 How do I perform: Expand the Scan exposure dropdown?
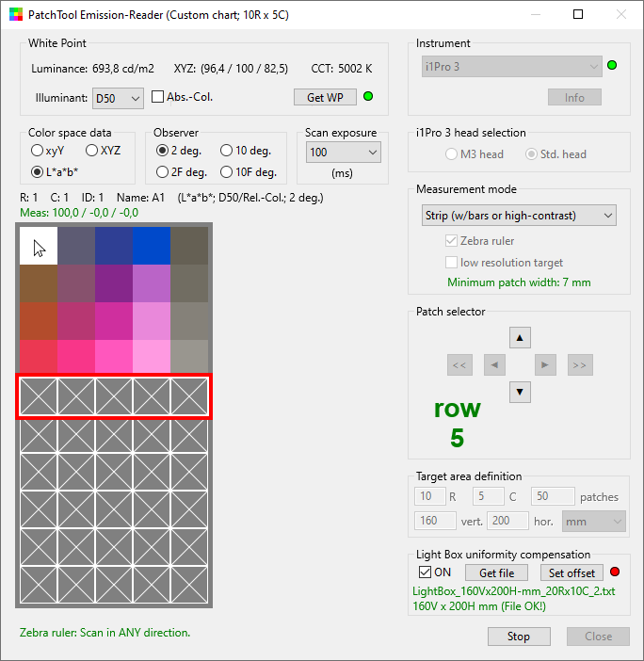[x=343, y=153]
